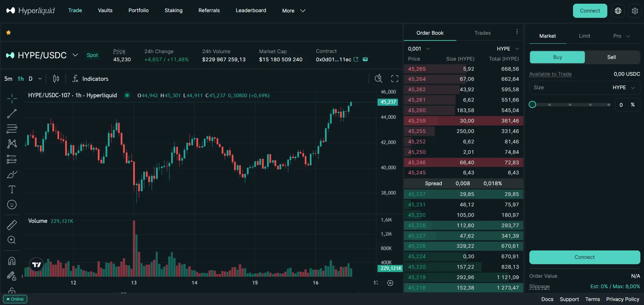This screenshot has width=644, height=305.
Task: Click ask price 45,259 row
Action: click(463, 121)
